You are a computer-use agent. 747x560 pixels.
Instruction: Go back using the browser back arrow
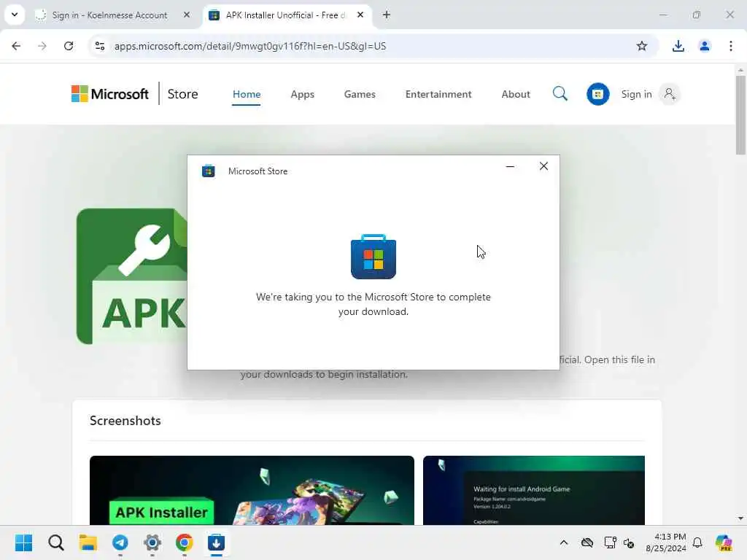click(x=16, y=46)
